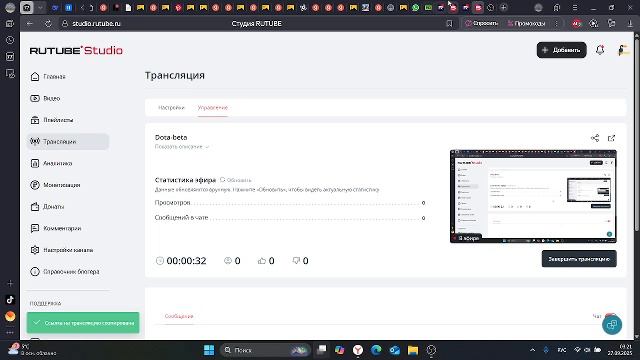Expand Показать описание under Dota beta
This screenshot has height=360, width=640.
tap(182, 147)
